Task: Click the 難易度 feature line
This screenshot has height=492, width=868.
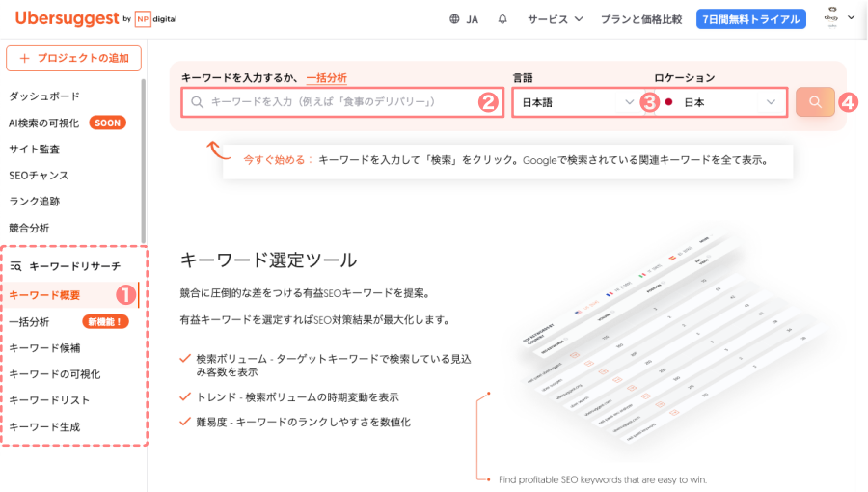Action: click(x=296, y=423)
